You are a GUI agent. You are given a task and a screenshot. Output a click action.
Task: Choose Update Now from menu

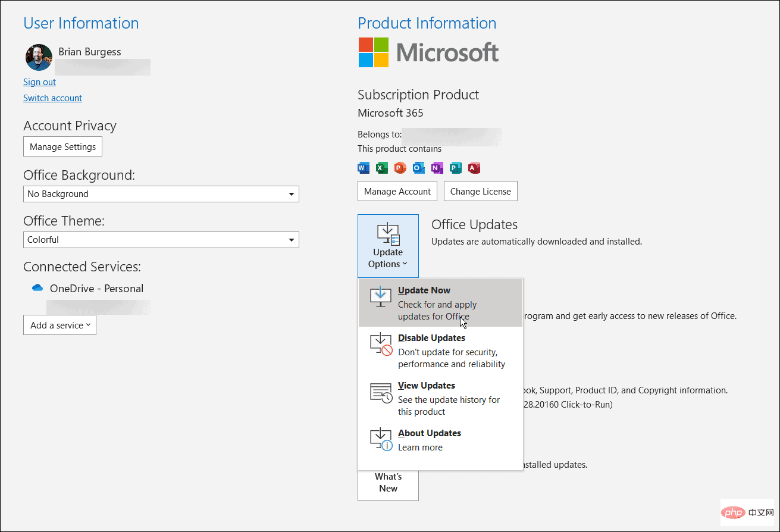[440, 303]
